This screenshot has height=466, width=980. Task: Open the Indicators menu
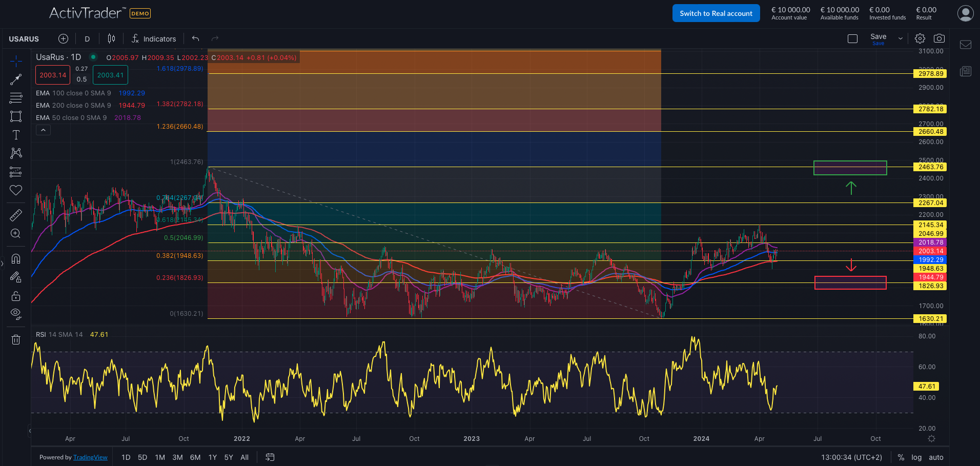(x=153, y=39)
